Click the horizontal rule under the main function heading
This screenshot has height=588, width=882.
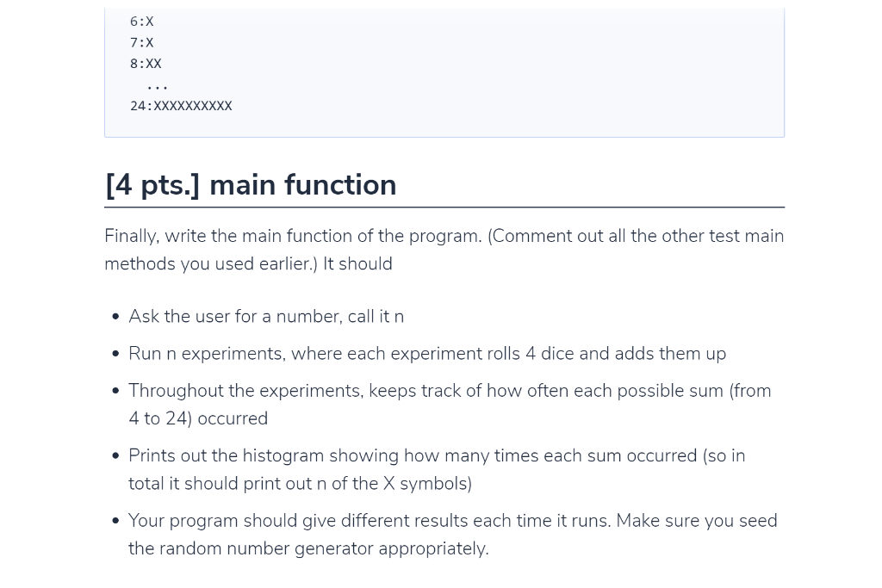444,207
